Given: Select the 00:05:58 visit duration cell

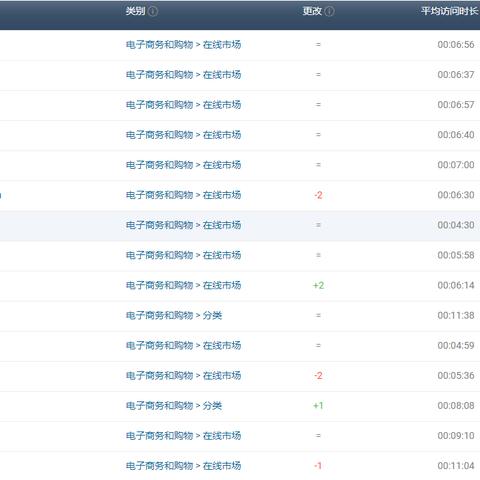Looking at the screenshot, I should pos(456,255).
